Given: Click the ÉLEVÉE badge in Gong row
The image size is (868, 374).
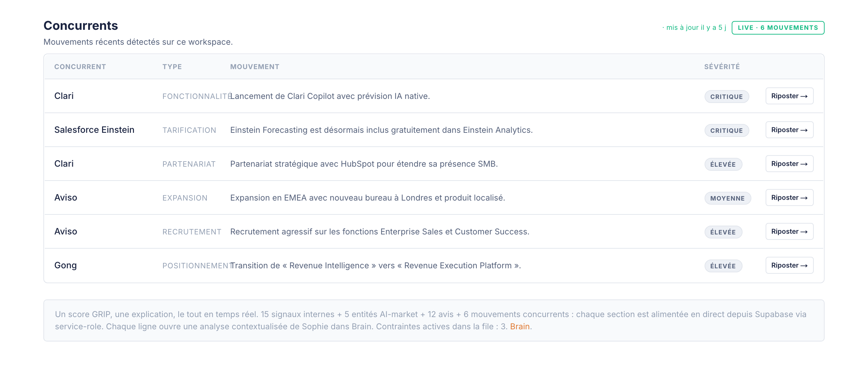Looking at the screenshot, I should [723, 266].
